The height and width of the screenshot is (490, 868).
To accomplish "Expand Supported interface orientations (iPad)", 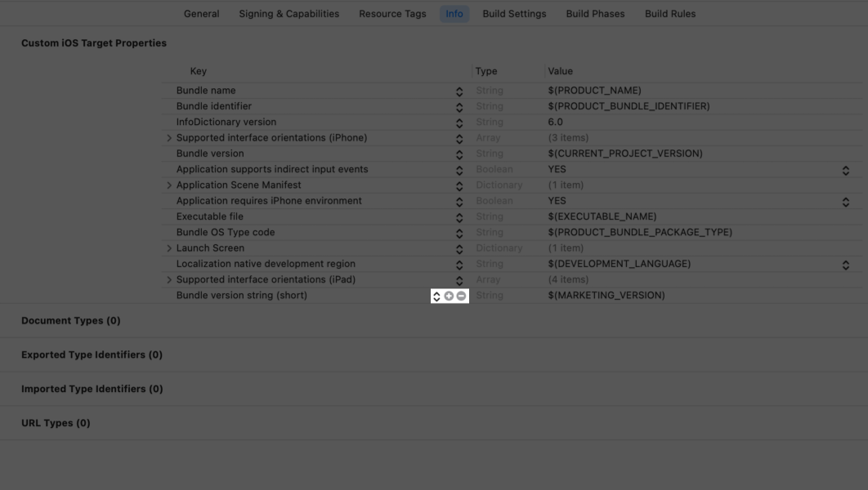I will [170, 279].
